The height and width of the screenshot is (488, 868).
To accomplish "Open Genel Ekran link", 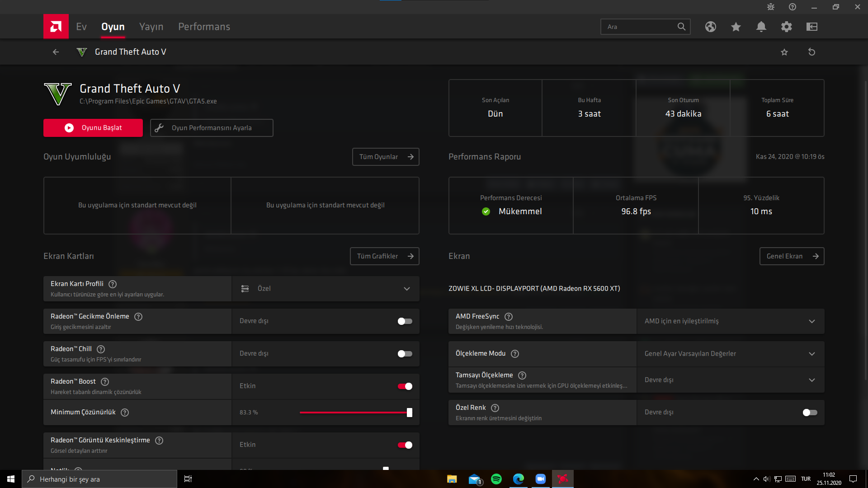I will point(792,256).
